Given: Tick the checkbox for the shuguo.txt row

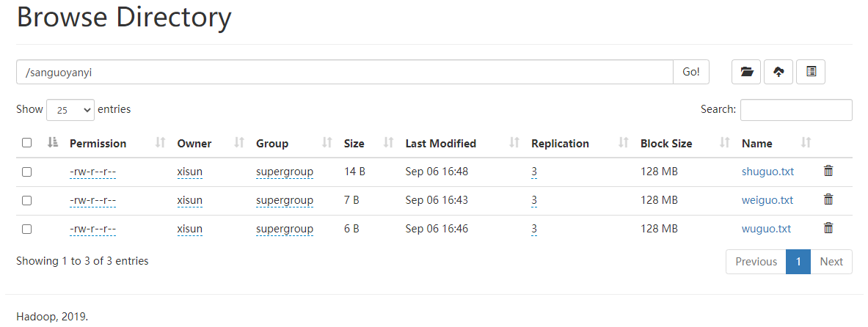Looking at the screenshot, I should pos(27,172).
